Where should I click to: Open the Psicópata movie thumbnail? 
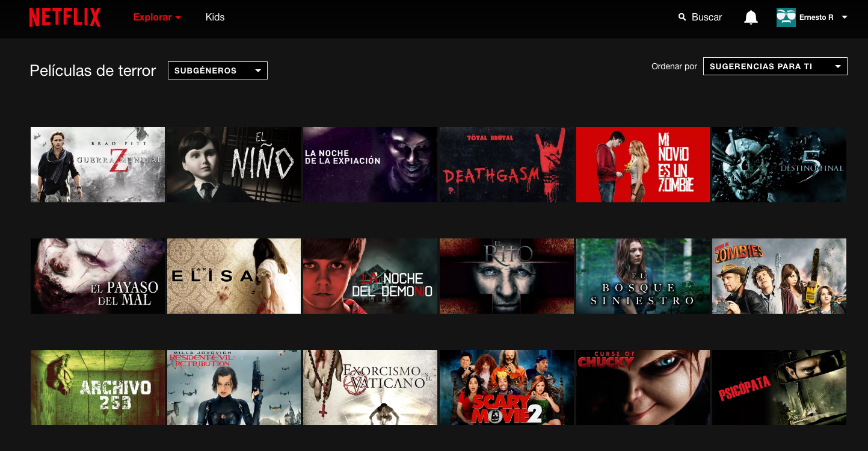click(779, 387)
